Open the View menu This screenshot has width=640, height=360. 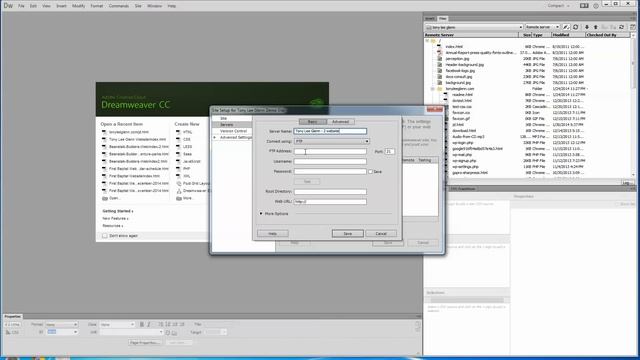(46, 6)
